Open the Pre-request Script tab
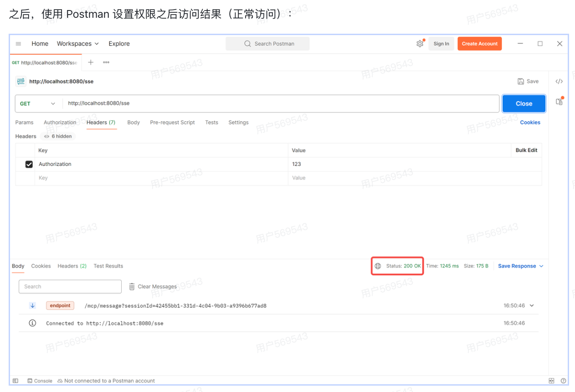The width and height of the screenshot is (575, 392). pos(172,123)
